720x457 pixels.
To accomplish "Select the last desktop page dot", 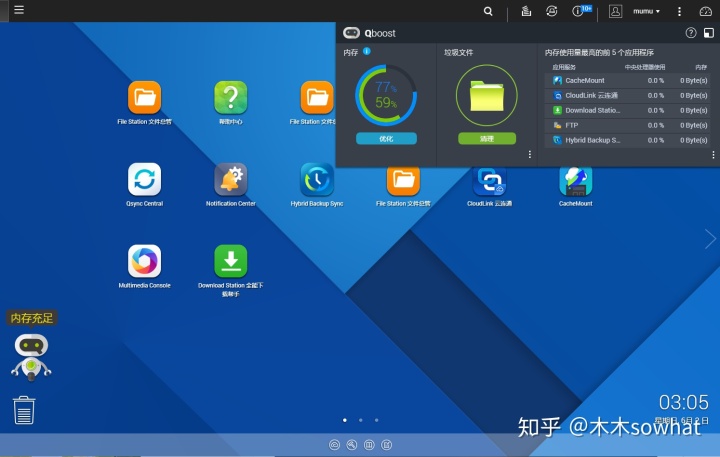I will click(x=377, y=420).
